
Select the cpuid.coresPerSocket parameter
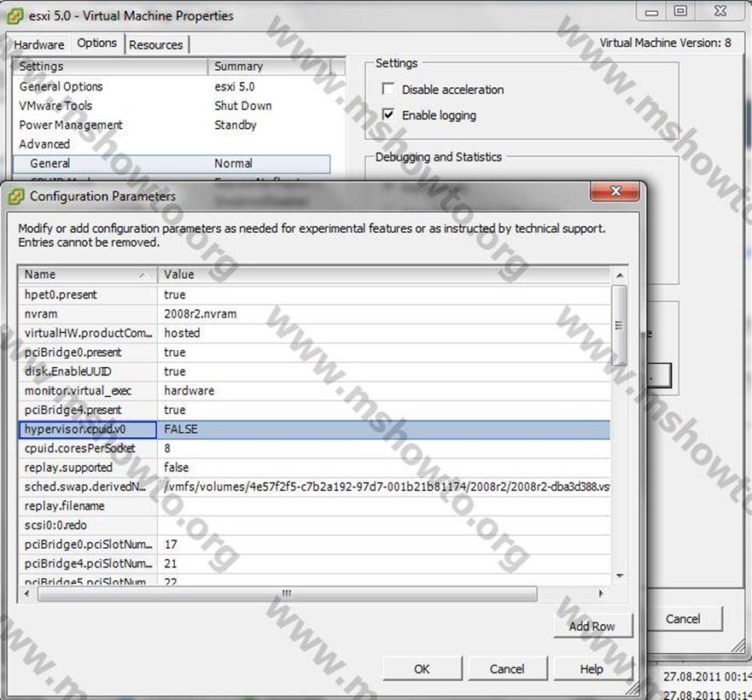click(x=88, y=448)
